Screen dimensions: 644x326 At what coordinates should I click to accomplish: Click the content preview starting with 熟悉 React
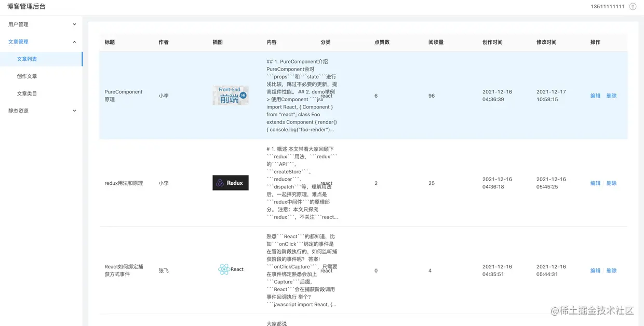pos(302,270)
